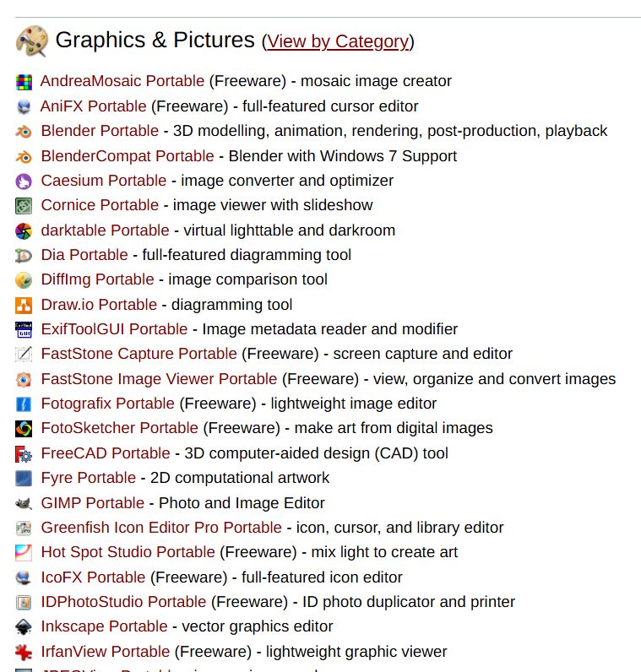This screenshot has height=672, width=641.
Task: Click the Graphics & Pictures palette icon
Action: click(32, 41)
